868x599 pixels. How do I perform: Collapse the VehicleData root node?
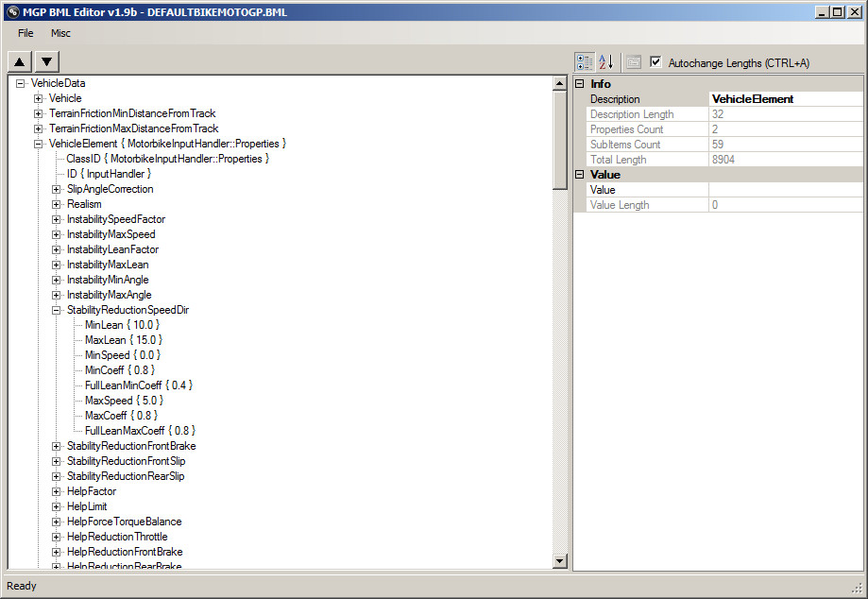coord(18,83)
